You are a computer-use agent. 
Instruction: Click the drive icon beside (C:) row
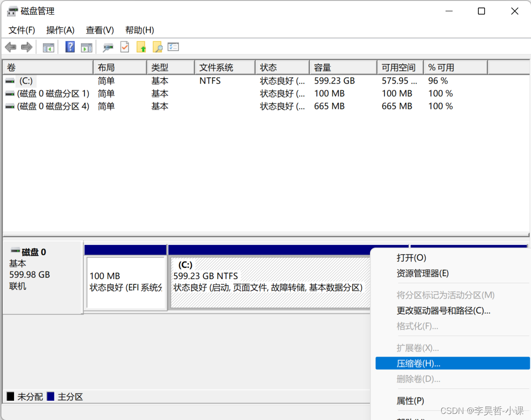10,81
